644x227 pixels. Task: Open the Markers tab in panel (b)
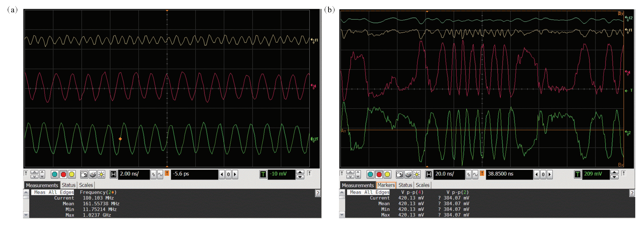(x=386, y=185)
